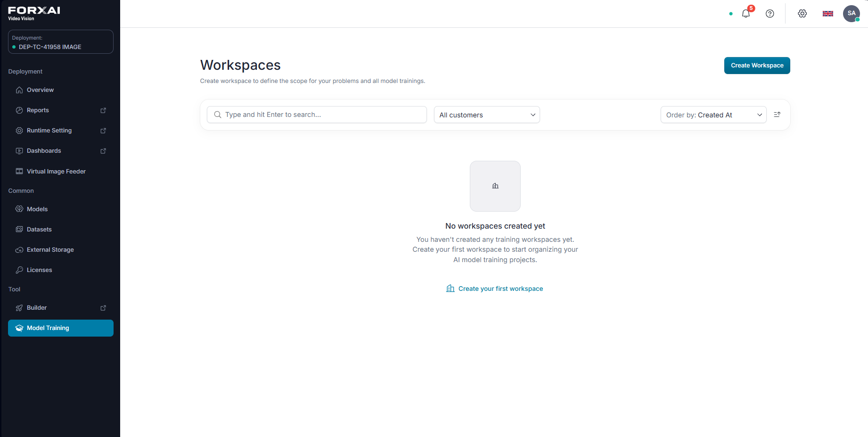The width and height of the screenshot is (868, 437).
Task: Click external link icon beside Builder
Action: (x=103, y=308)
